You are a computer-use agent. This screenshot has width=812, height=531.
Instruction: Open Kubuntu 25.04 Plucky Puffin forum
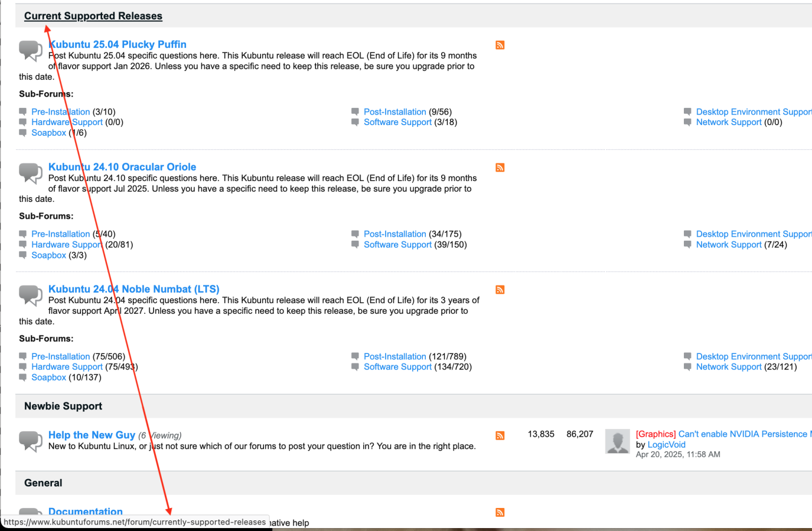click(118, 44)
